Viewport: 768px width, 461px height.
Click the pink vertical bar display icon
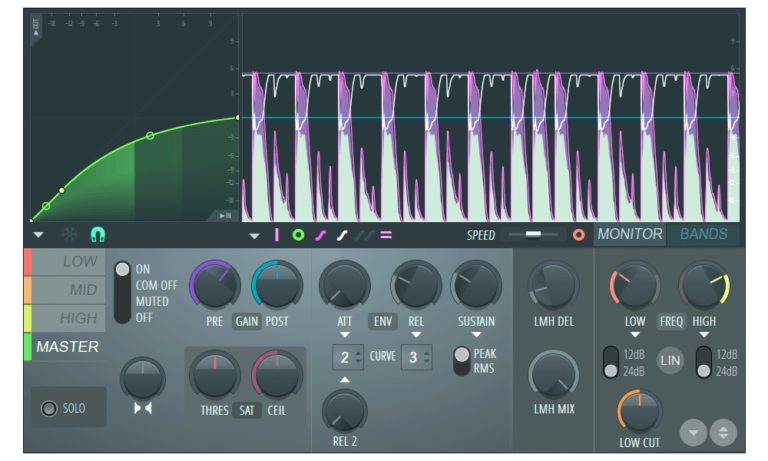[x=277, y=235]
